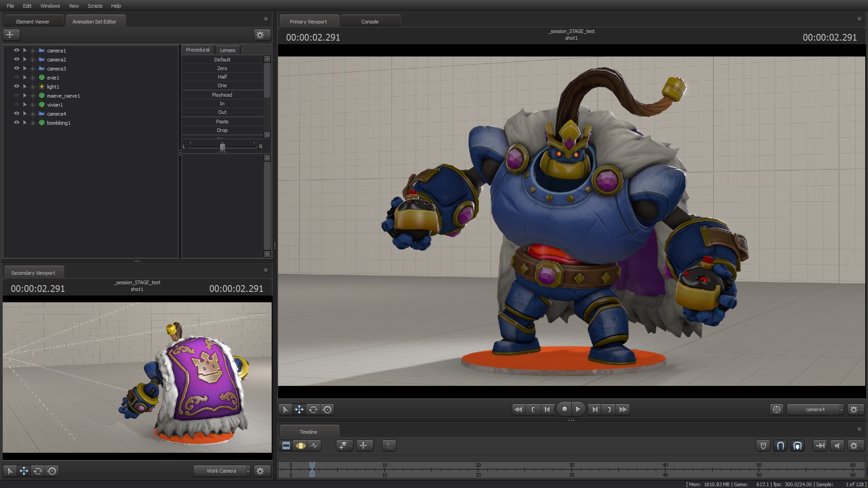Switch to the Console tab
This screenshot has width=868, height=488.
click(370, 21)
